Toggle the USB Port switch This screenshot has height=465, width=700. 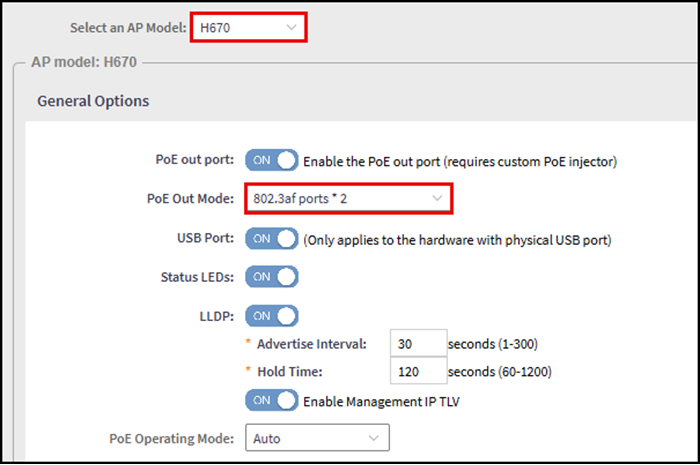tap(271, 239)
